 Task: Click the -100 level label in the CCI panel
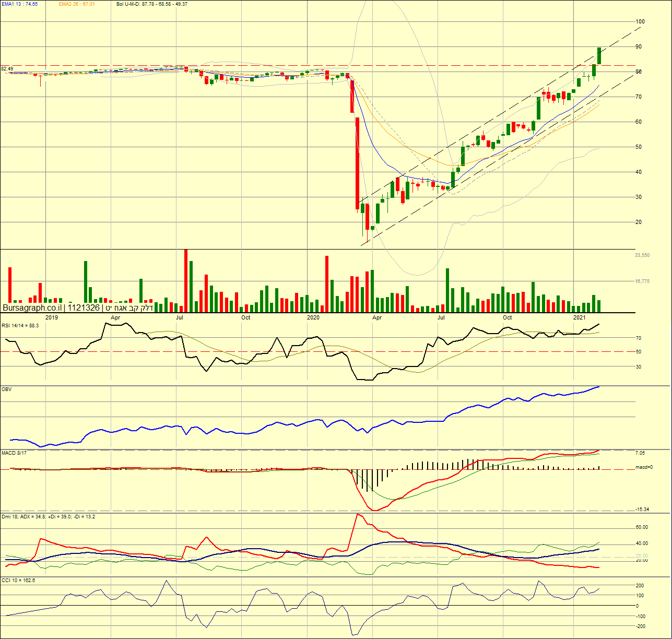[x=641, y=617]
